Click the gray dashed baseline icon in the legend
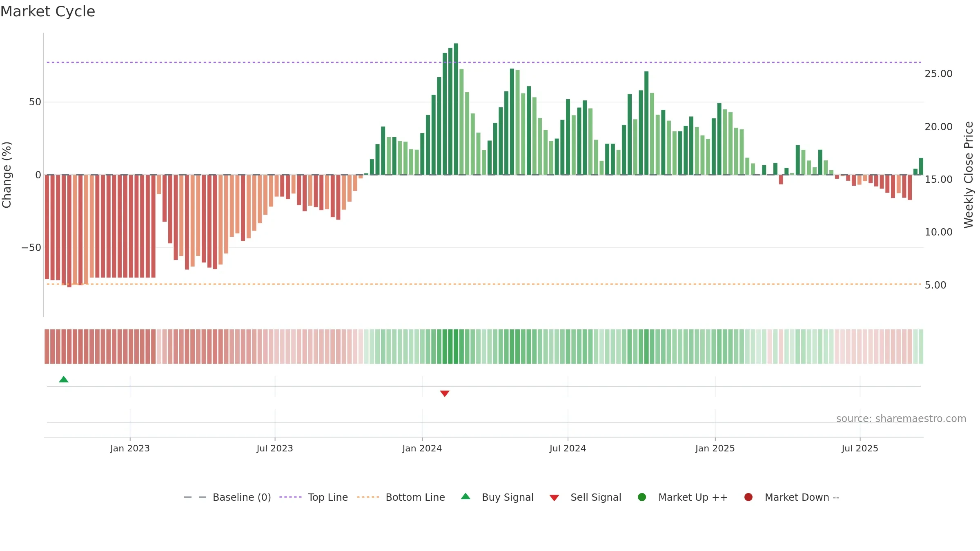This screenshot has width=980, height=551. coord(195,497)
